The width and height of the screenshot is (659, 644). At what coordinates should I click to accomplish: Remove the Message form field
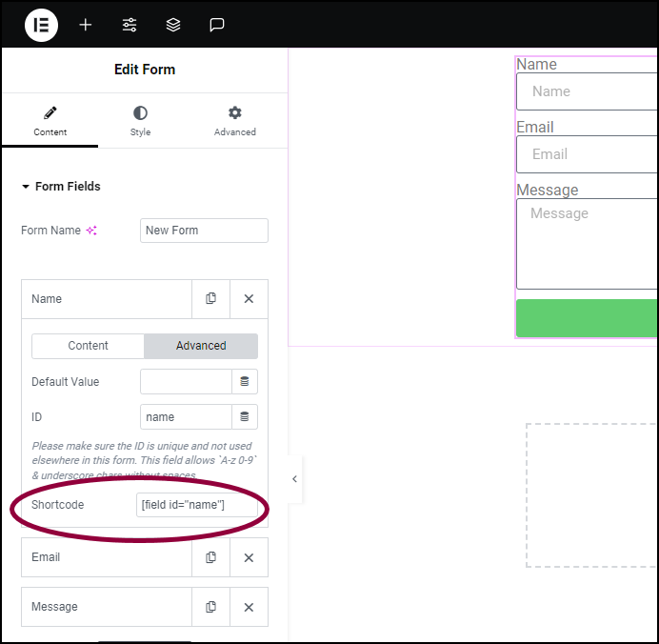pyautogui.click(x=249, y=607)
